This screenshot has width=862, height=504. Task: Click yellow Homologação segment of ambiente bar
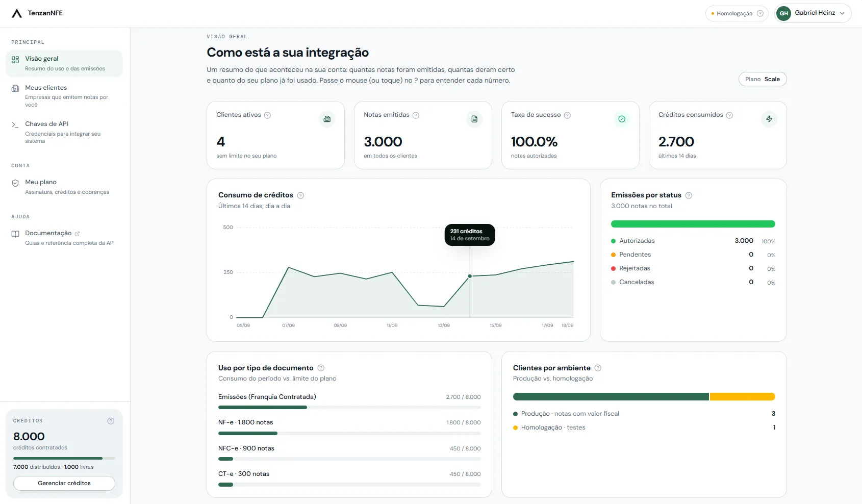pos(743,396)
